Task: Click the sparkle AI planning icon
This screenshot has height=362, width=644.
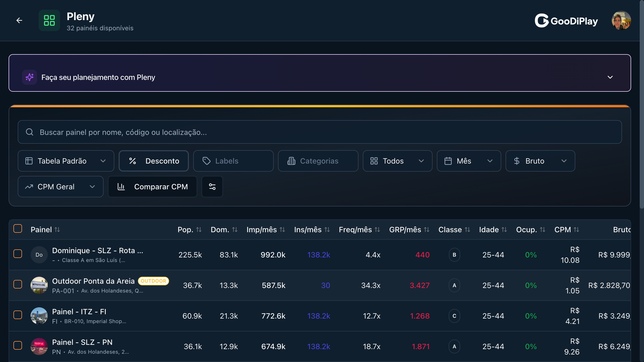Action: (30, 77)
